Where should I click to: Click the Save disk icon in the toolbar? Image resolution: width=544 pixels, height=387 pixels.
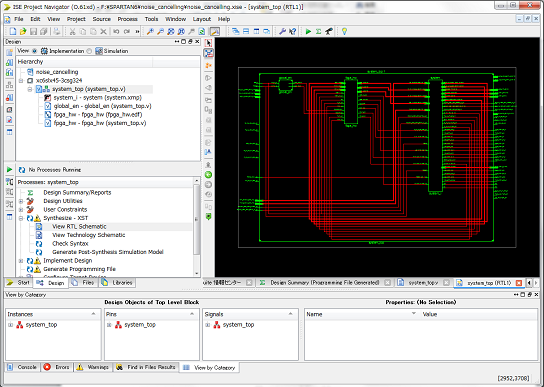[x=33, y=32]
